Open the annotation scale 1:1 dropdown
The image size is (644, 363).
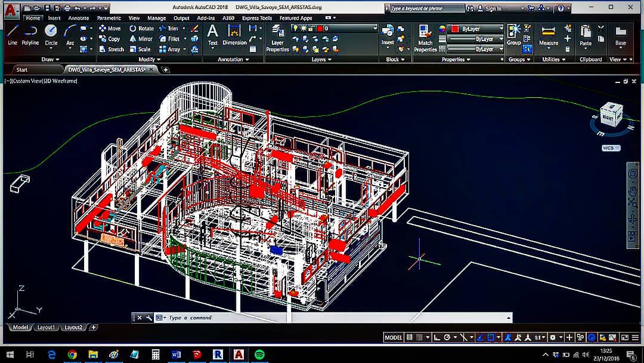point(540,337)
